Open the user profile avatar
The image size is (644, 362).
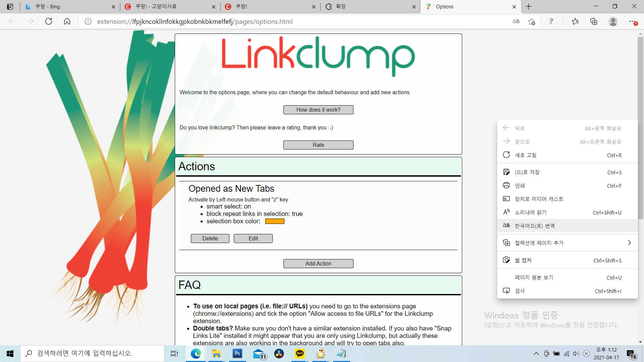point(613,21)
